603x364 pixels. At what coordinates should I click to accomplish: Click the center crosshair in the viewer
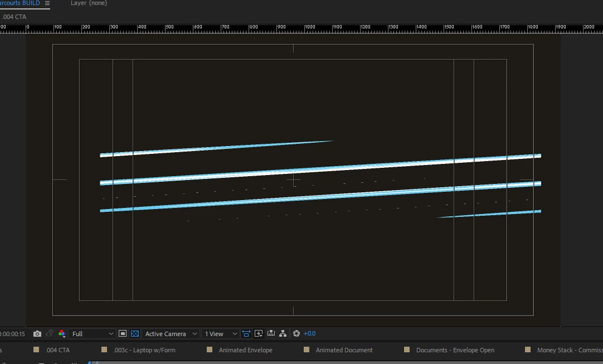[294, 179]
